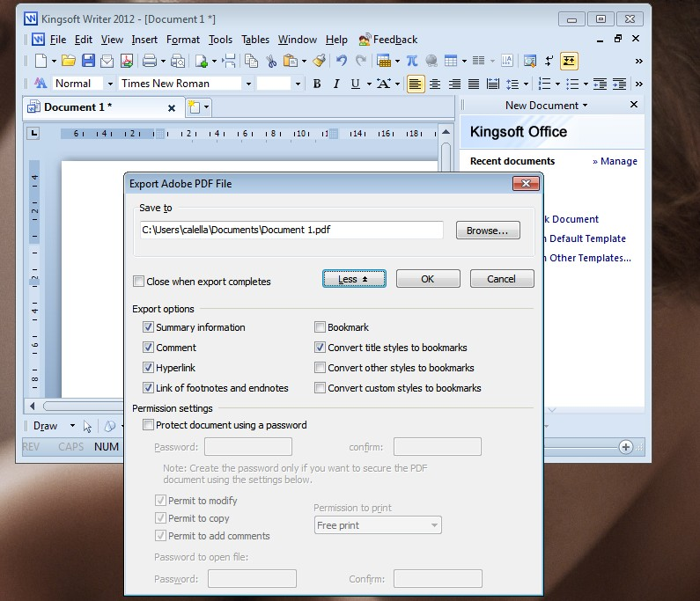Image resolution: width=700 pixels, height=601 pixels.
Task: Click the Increase Indent icon
Action: coord(619,84)
